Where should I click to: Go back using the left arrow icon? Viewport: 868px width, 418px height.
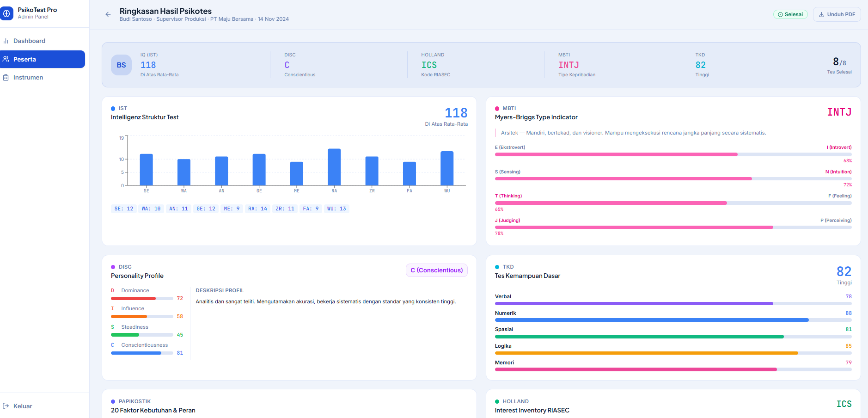[x=108, y=14]
